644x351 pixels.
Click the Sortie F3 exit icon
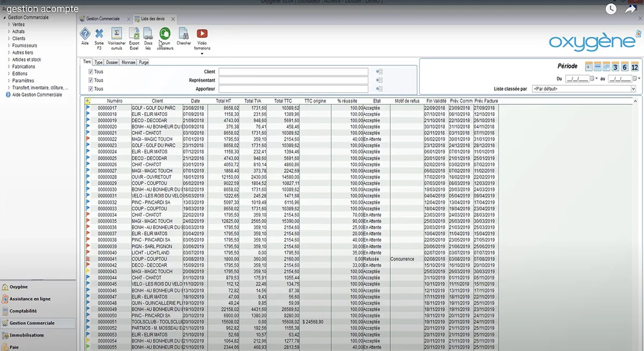[x=99, y=34]
